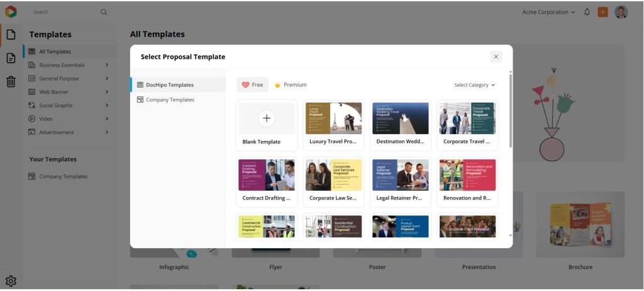Open the user profile avatar
The image size is (644, 291).
[x=621, y=12]
